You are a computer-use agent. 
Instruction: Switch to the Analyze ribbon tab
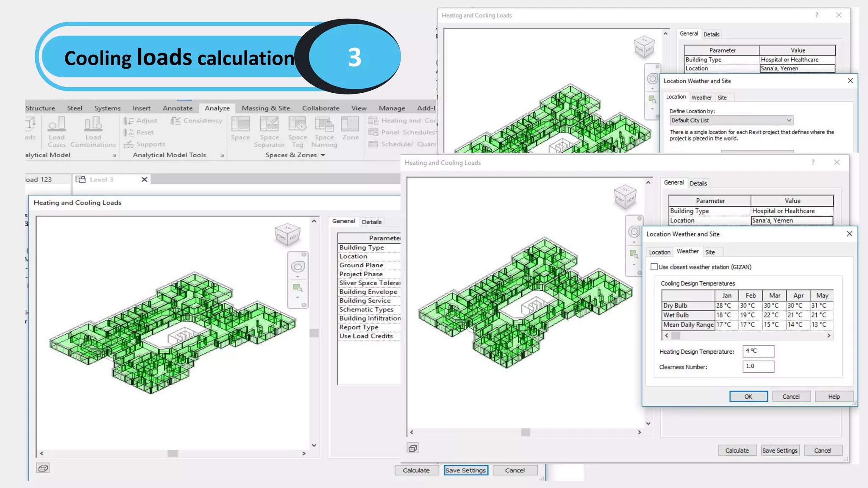[217, 108]
